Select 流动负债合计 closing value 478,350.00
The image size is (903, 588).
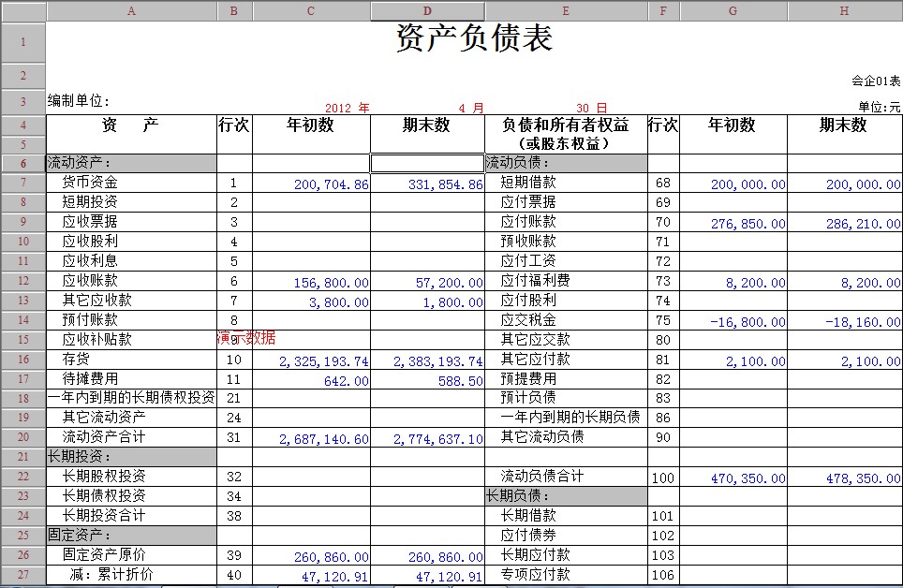pos(864,478)
